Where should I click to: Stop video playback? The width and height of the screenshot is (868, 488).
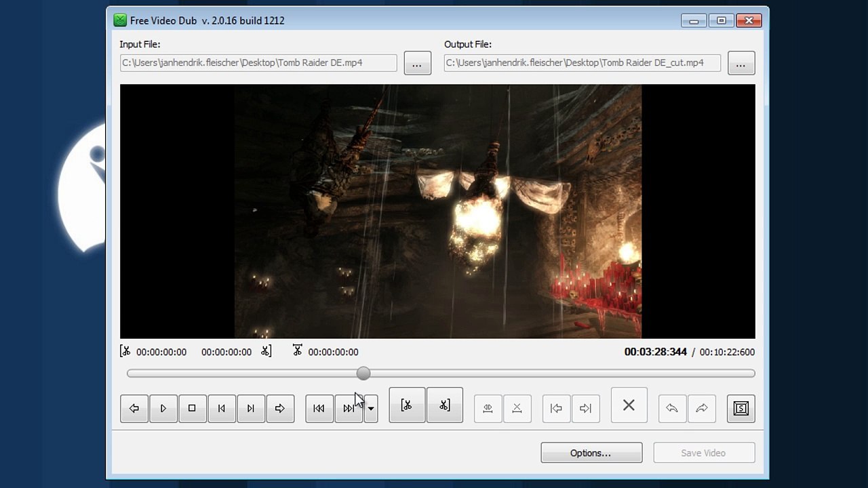click(192, 408)
